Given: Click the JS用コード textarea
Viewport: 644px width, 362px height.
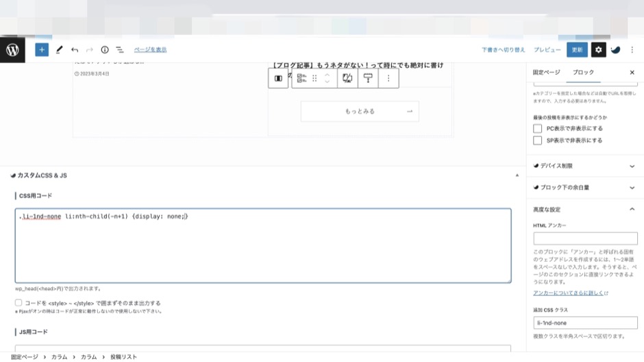Looking at the screenshot, I should tap(263, 348).
